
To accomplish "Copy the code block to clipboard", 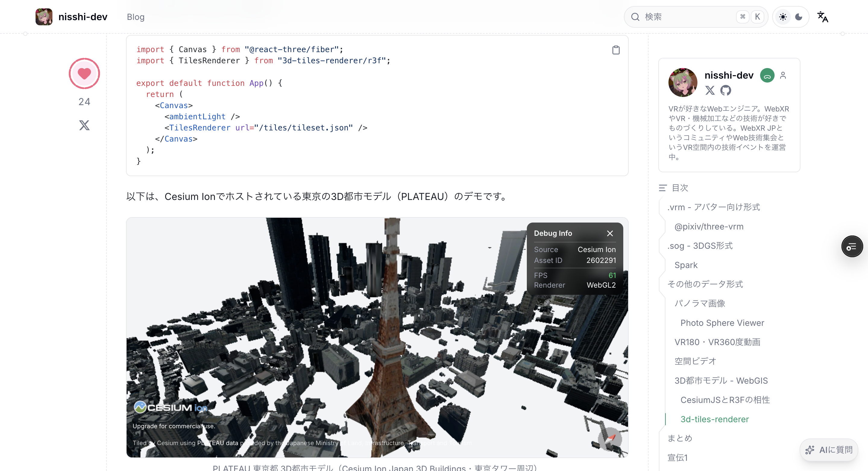I will coord(616,50).
